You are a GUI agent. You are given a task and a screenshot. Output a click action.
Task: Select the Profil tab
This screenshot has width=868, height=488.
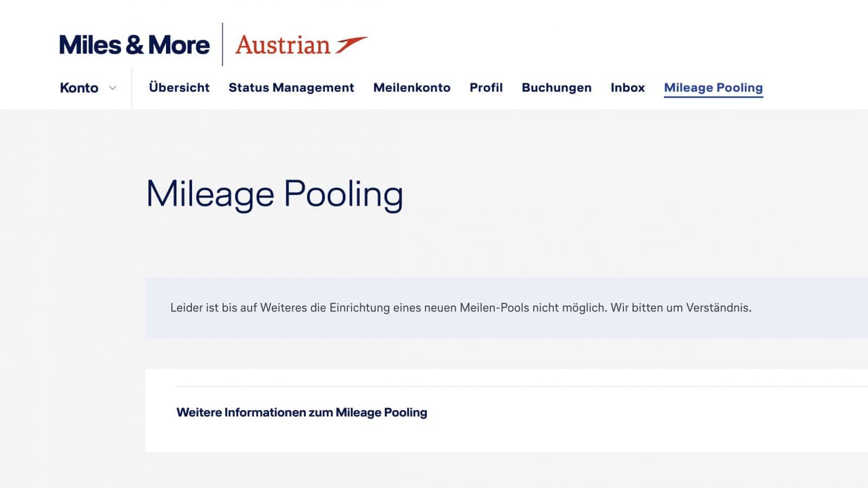pyautogui.click(x=486, y=88)
